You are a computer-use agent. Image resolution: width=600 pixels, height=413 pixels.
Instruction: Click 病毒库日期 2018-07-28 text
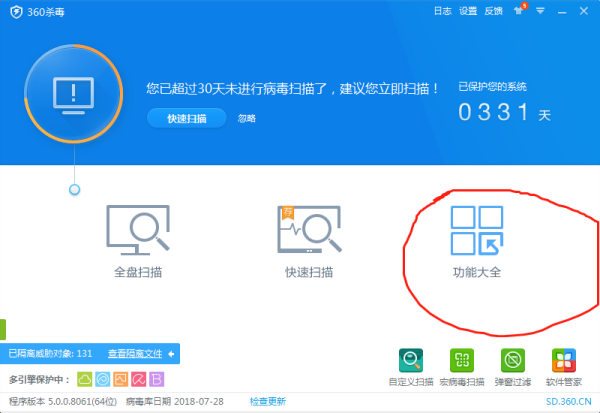174,402
